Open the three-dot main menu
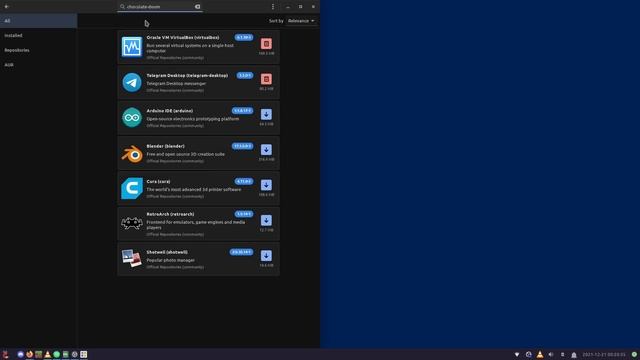 click(273, 7)
